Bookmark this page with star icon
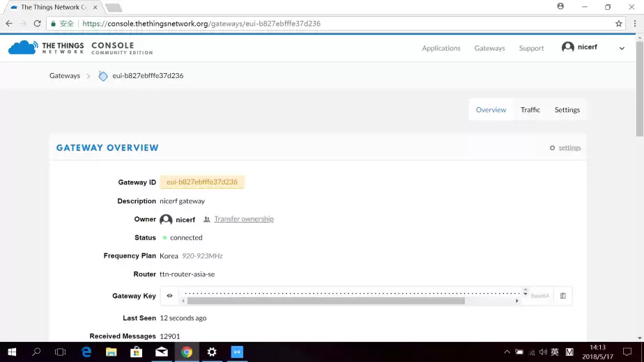644x362 pixels. tap(618, 23)
